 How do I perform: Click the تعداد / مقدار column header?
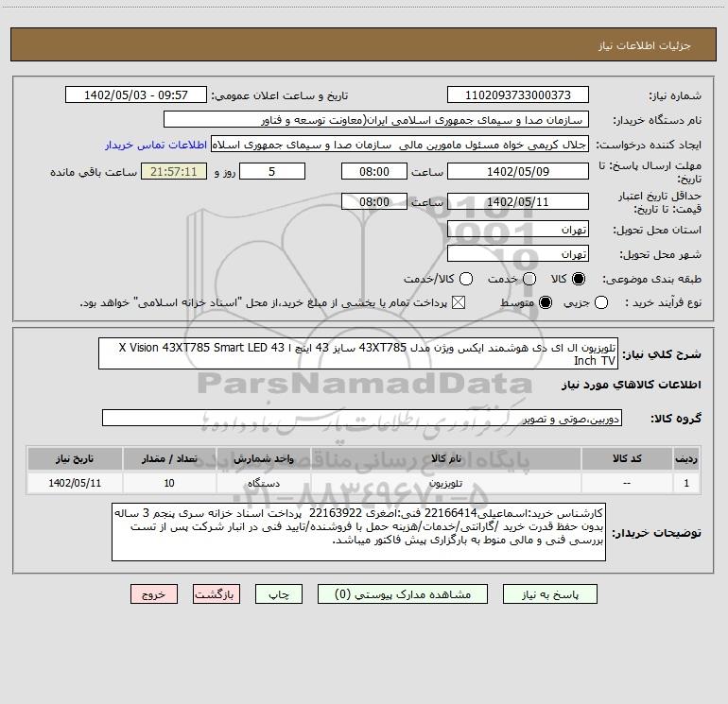[169, 458]
